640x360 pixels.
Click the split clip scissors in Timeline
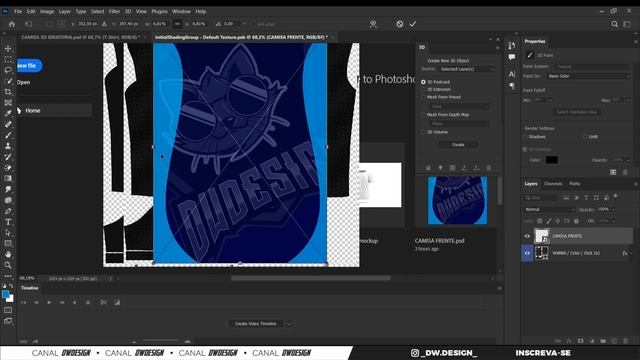(x=104, y=302)
